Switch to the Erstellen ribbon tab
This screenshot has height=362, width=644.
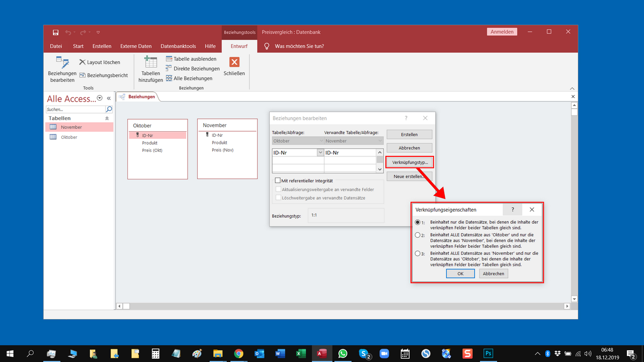pos(102,46)
